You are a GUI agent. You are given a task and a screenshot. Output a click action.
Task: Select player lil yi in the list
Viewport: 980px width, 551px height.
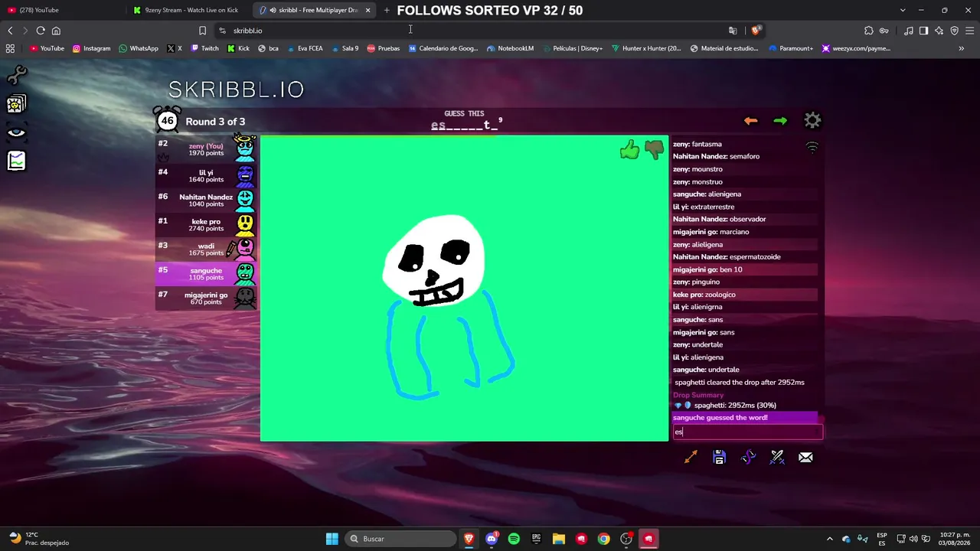click(206, 175)
